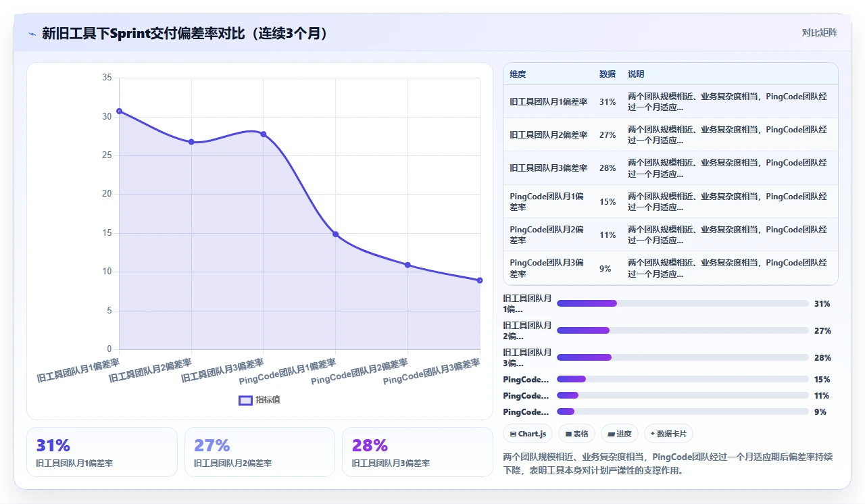The height and width of the screenshot is (504, 865).
Task: Click the chart point for PingCode团队月2偏差率
Action: pyautogui.click(x=407, y=265)
